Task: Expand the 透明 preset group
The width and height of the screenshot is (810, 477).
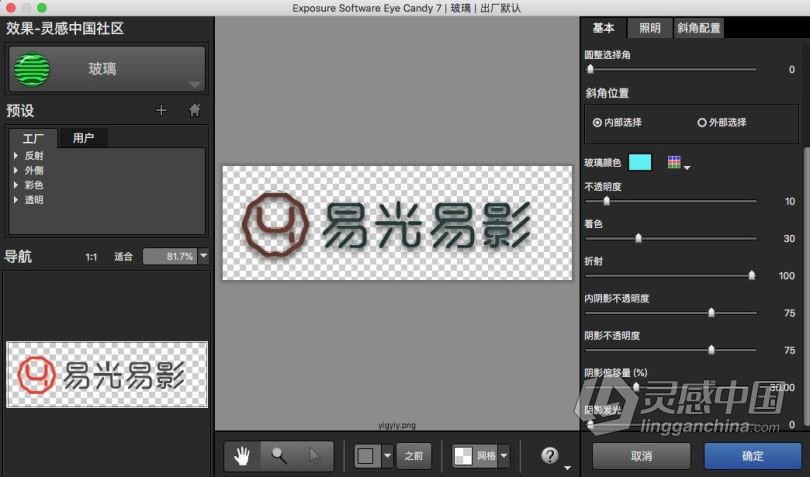Action: 16,199
